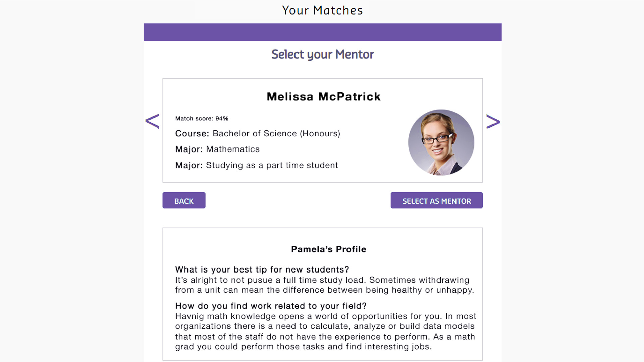644x362 pixels.
Task: Click the Match score 94% text
Action: (x=202, y=119)
